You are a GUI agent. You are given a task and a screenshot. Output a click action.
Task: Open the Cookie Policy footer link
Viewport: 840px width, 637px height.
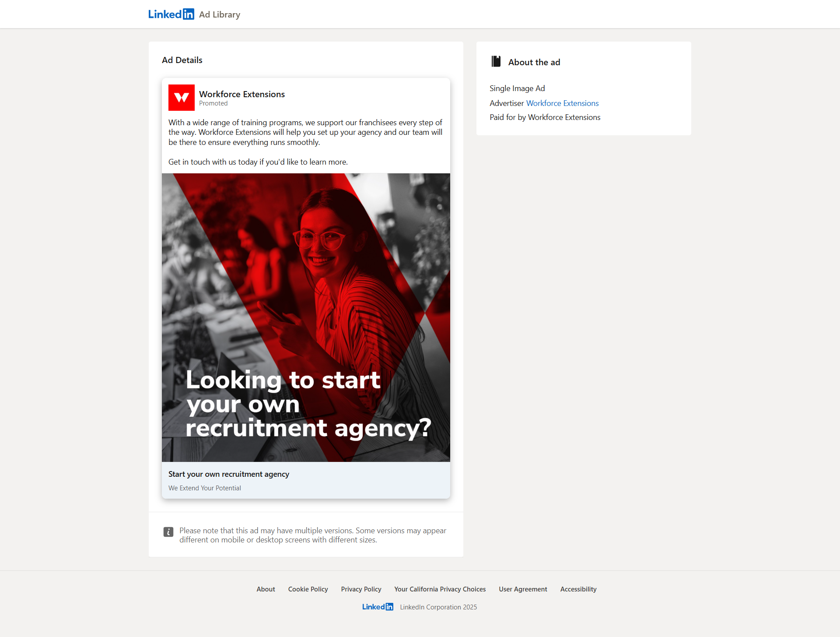click(308, 589)
